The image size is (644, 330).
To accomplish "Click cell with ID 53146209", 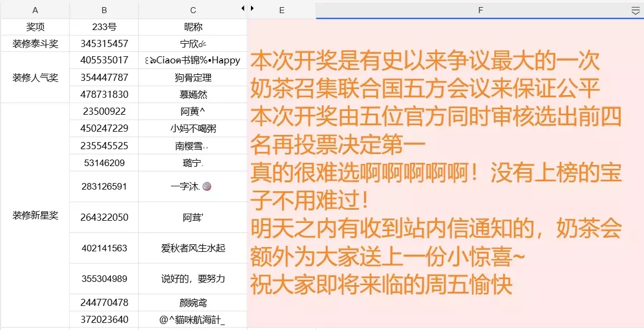I will (104, 163).
